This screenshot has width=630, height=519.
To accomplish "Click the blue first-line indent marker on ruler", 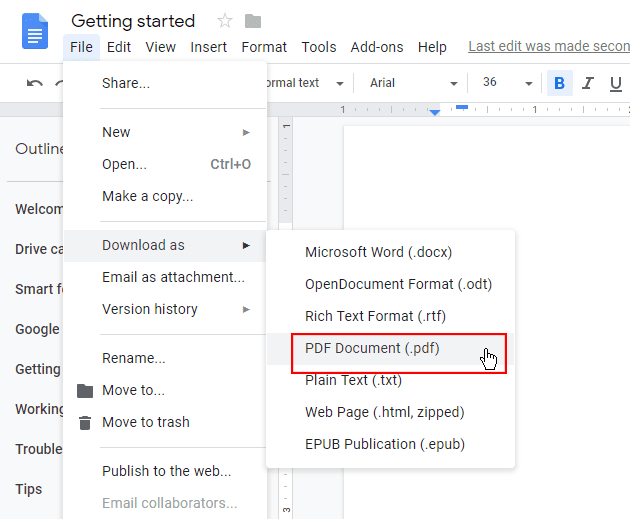I will click(x=462, y=107).
